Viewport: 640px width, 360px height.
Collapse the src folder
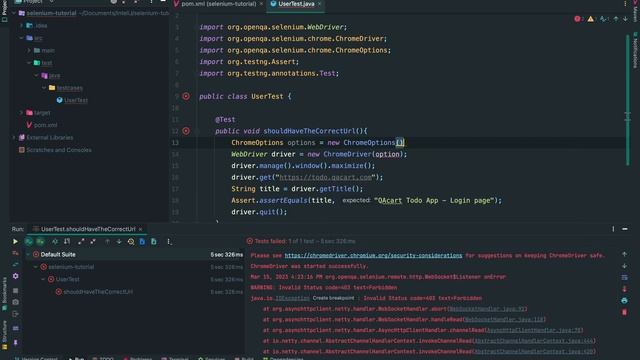click(22, 38)
